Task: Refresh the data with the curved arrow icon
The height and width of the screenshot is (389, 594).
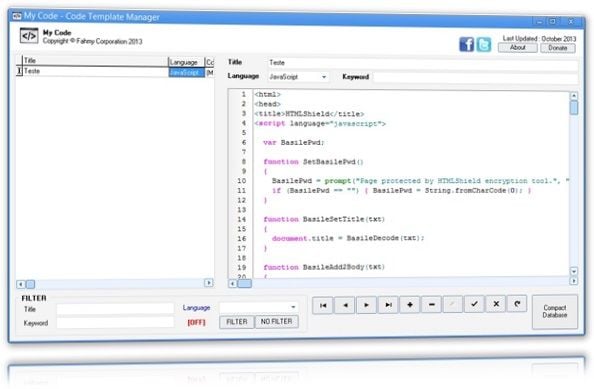Action: tap(517, 303)
